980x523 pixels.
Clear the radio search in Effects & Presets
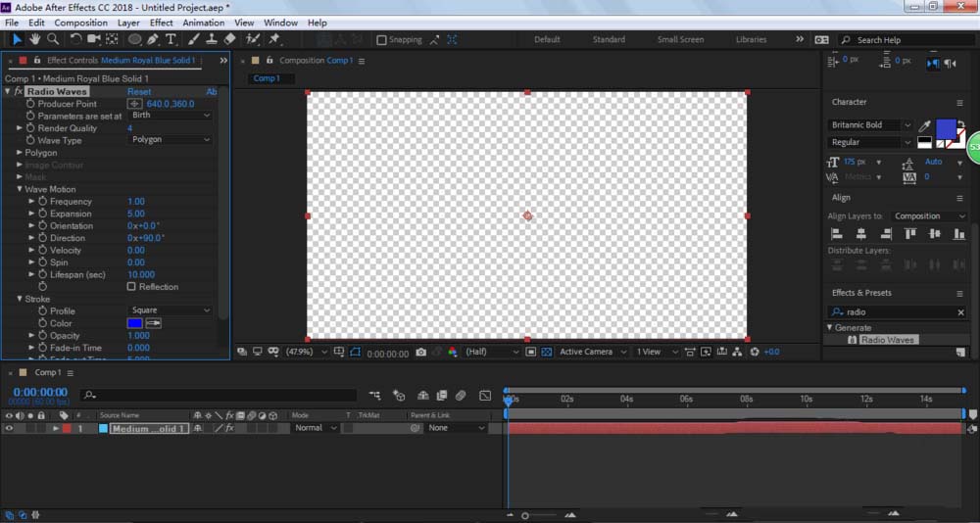pos(960,312)
